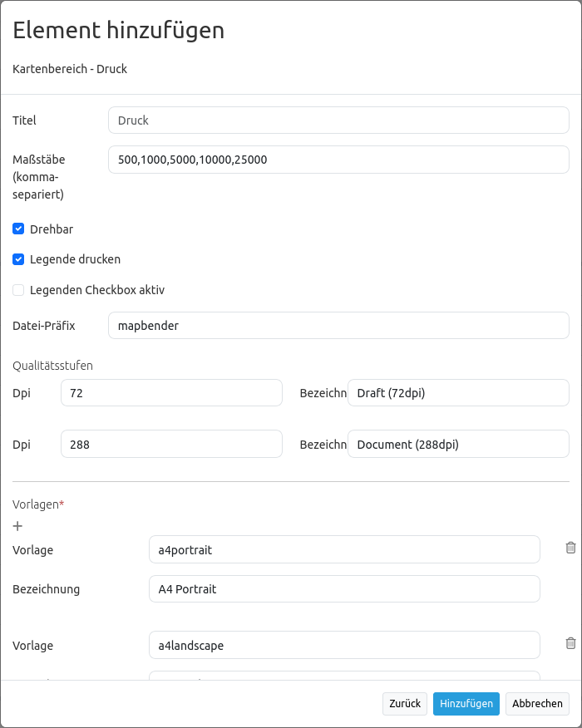
Task: Focus the Titel input field
Action: (338, 121)
